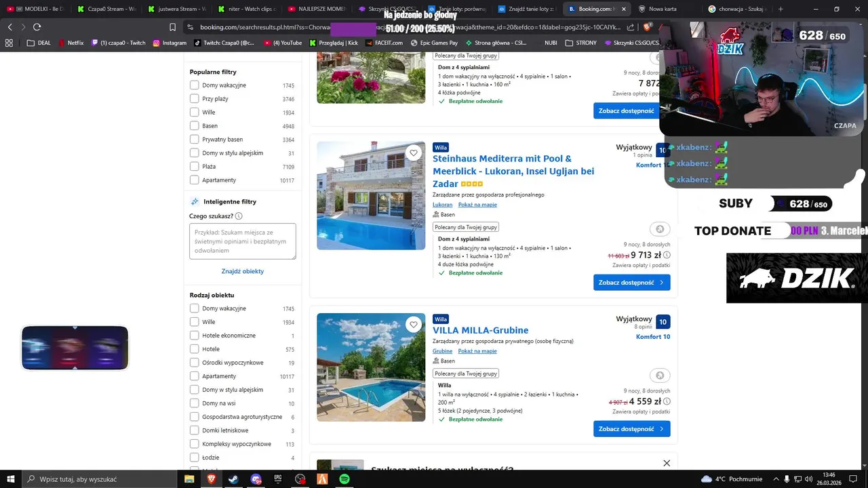Open Netflix bookmark
868x488 pixels.
pos(71,43)
